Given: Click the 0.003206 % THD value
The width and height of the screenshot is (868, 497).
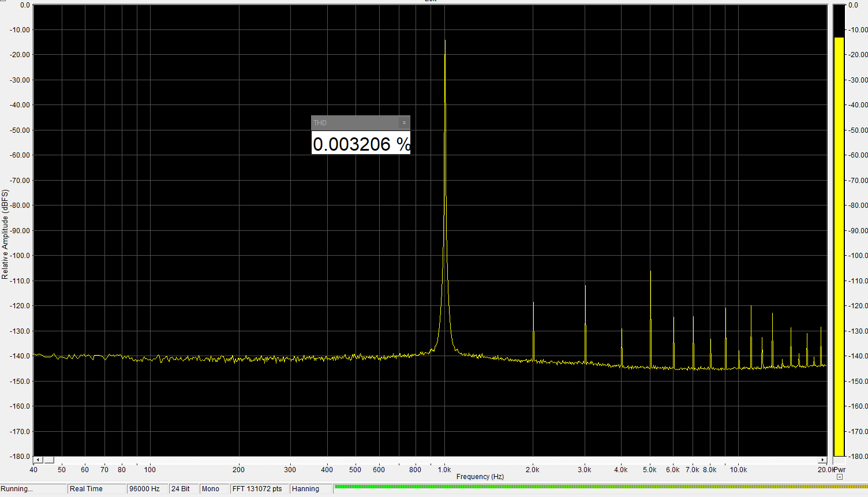Looking at the screenshot, I should click(361, 143).
